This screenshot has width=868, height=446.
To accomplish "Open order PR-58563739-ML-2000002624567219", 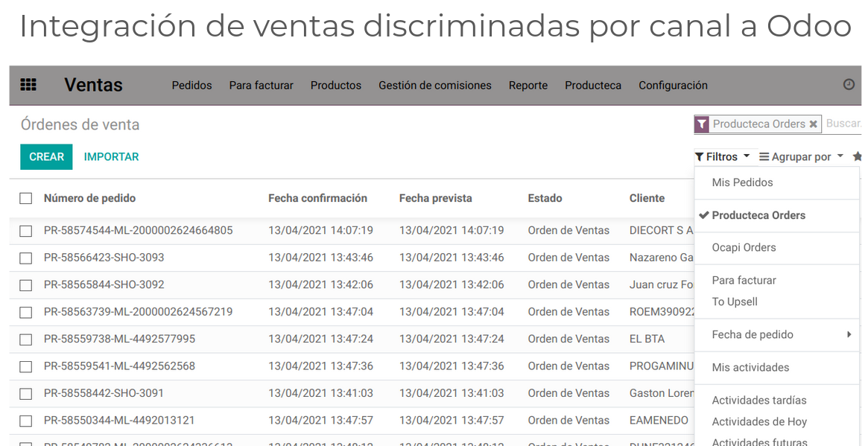I will [x=139, y=311].
